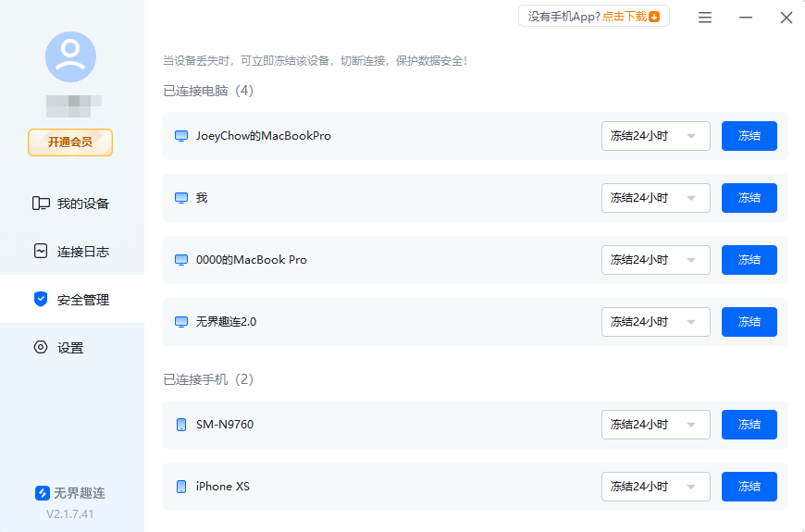The width and height of the screenshot is (805, 532).
Task: Click the orange download arrow icon
Action: pyautogui.click(x=654, y=17)
